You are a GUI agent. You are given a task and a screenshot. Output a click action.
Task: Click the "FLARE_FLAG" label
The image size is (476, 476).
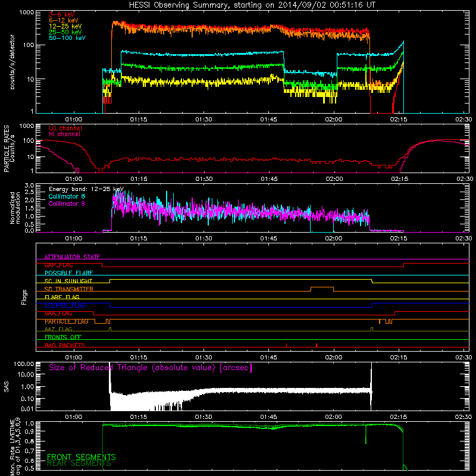click(62, 297)
